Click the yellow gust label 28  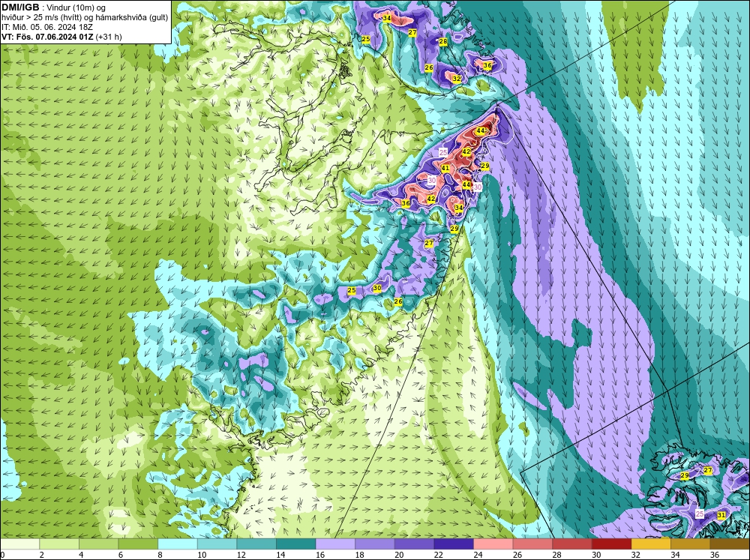443,41
